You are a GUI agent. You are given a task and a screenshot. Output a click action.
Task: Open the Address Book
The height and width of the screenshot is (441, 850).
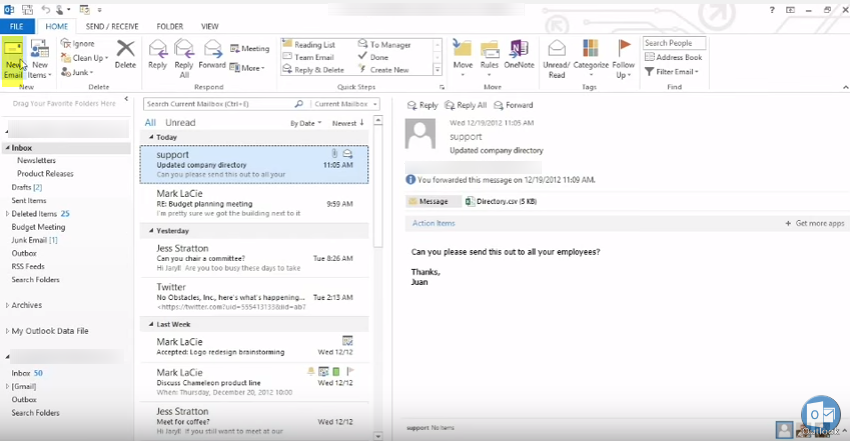(673, 57)
